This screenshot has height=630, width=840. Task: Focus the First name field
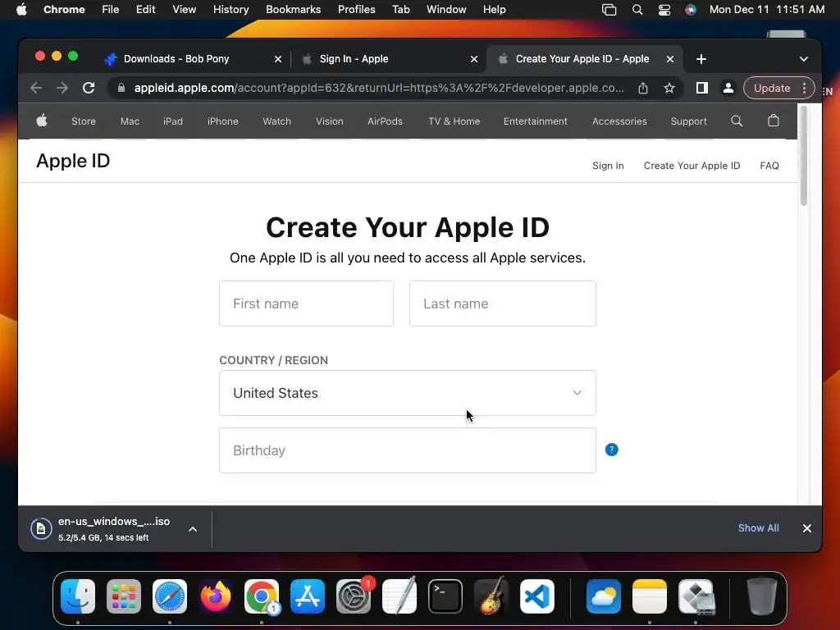[306, 304]
